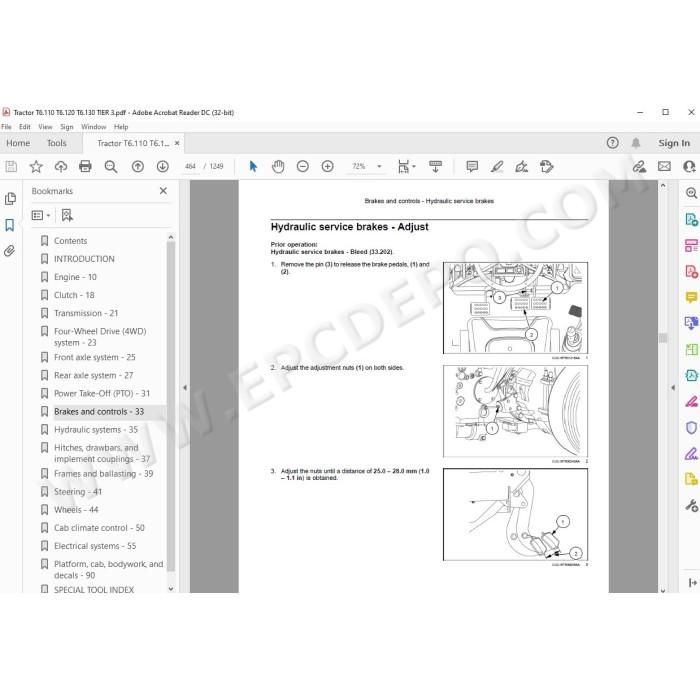This screenshot has height=700, width=700.
Task: Open the Window menu
Action: point(93,127)
